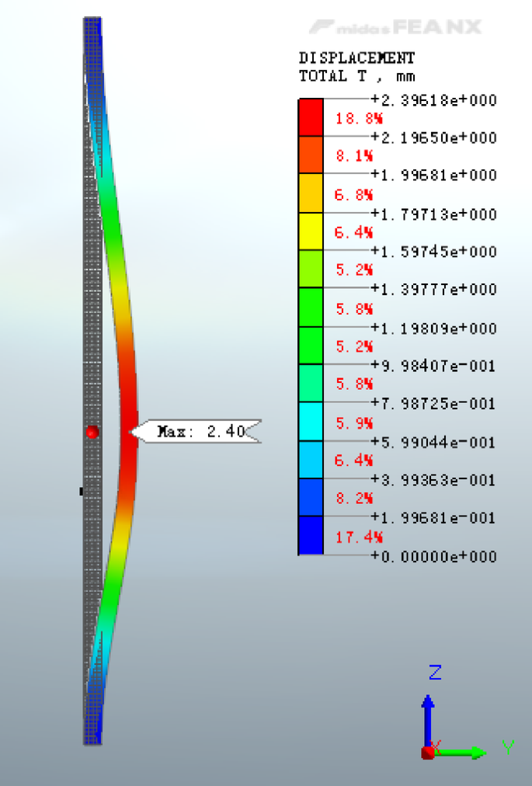Click the green Y axis arrow
This screenshot has height=786, width=532.
click(x=464, y=752)
